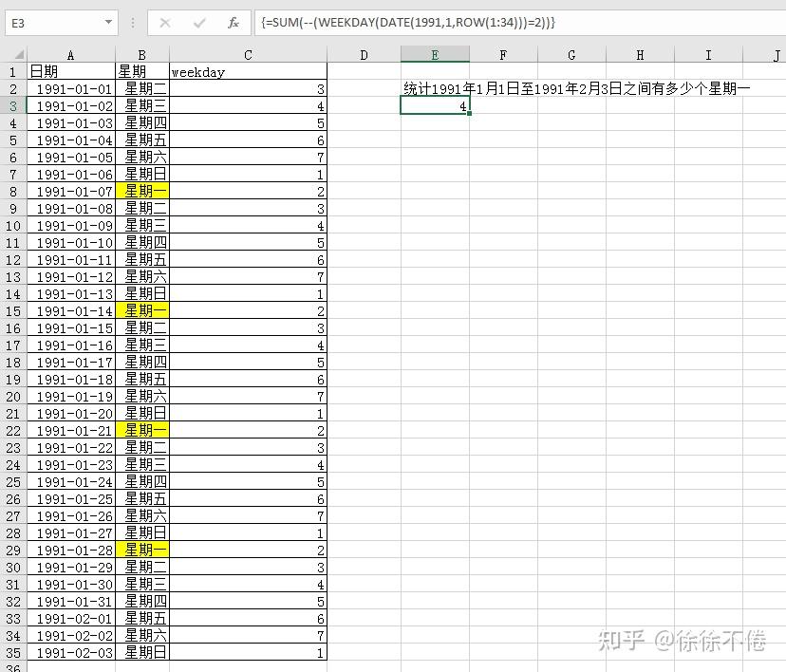Click inside the formula bar text

520,23
